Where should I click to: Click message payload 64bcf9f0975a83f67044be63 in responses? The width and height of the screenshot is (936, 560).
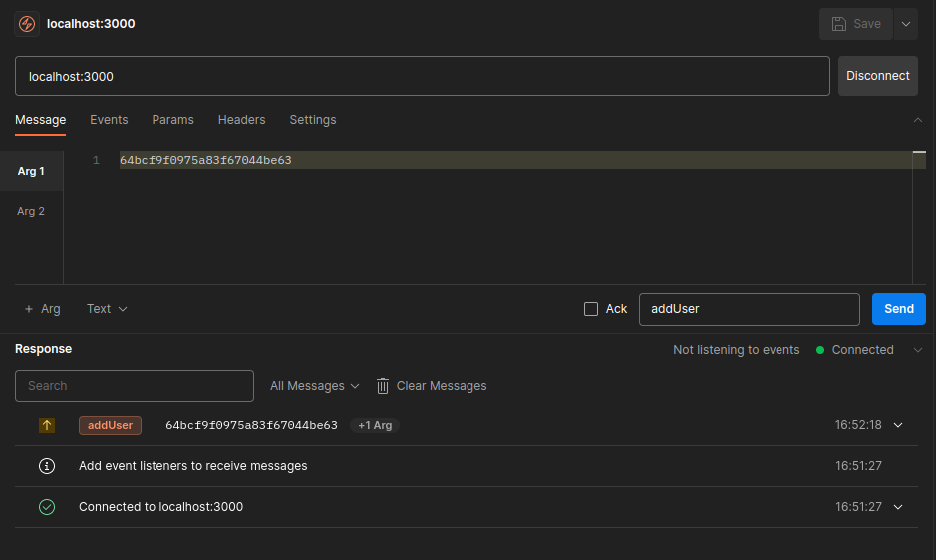pos(251,425)
